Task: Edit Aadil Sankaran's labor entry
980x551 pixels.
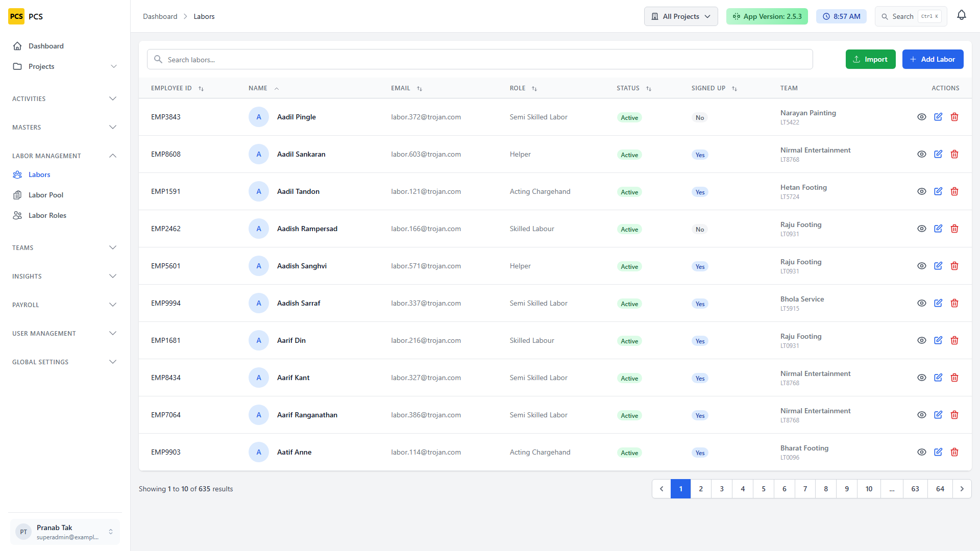Action: click(938, 154)
